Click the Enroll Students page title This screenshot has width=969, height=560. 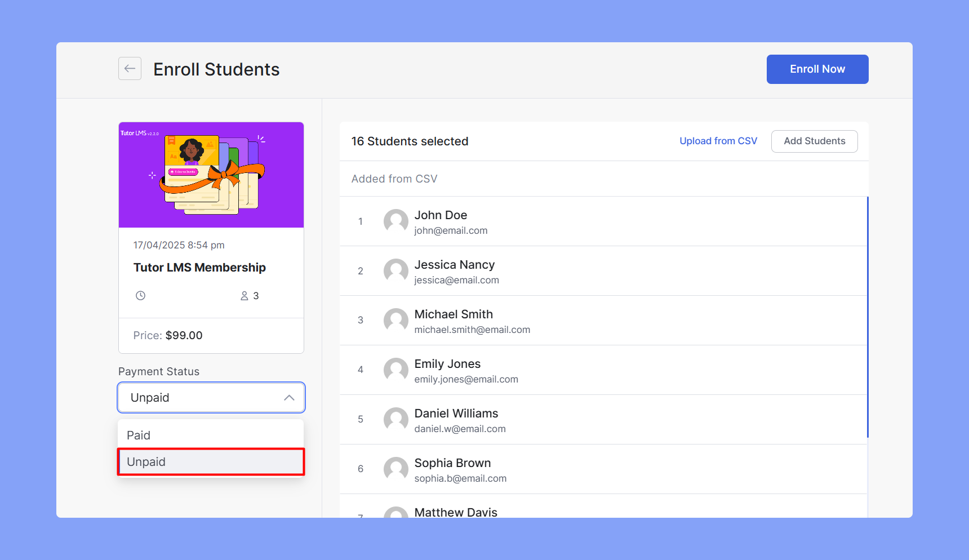coord(216,69)
